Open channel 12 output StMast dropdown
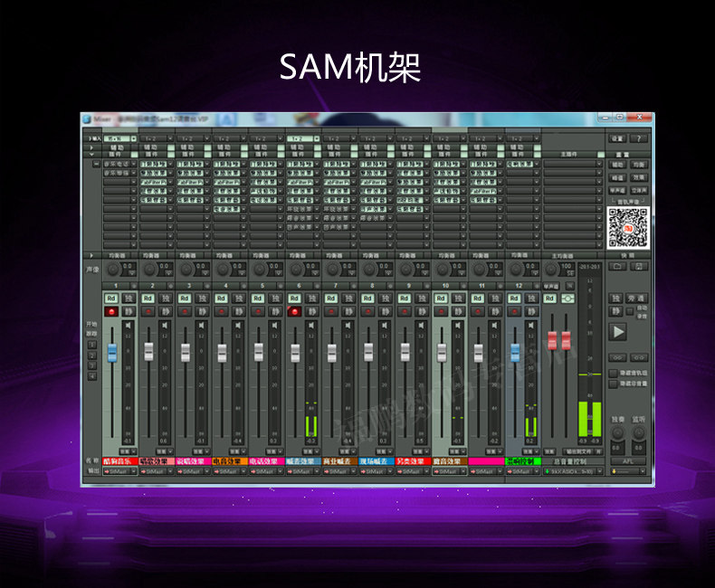Image resolution: width=715 pixels, height=588 pixels. pos(523,471)
